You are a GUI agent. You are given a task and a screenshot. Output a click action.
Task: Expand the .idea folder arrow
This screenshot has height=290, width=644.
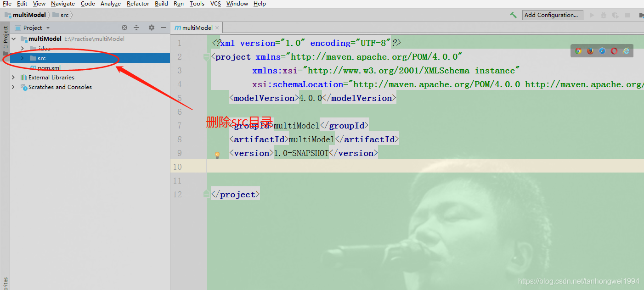point(22,49)
